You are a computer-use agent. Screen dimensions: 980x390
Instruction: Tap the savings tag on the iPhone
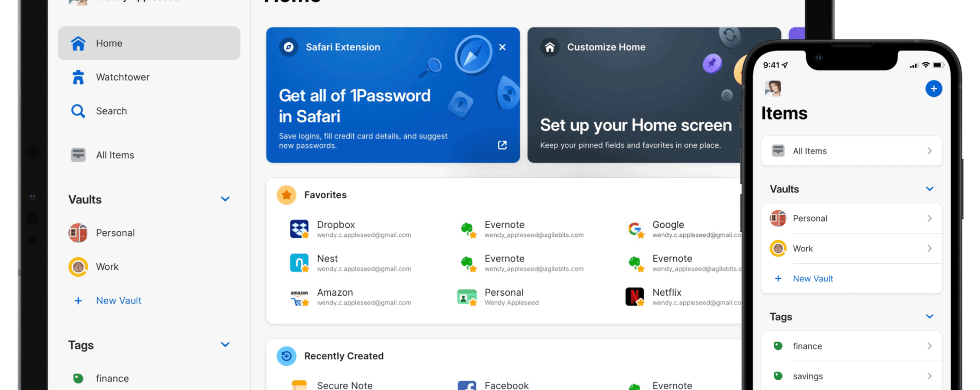click(x=852, y=376)
